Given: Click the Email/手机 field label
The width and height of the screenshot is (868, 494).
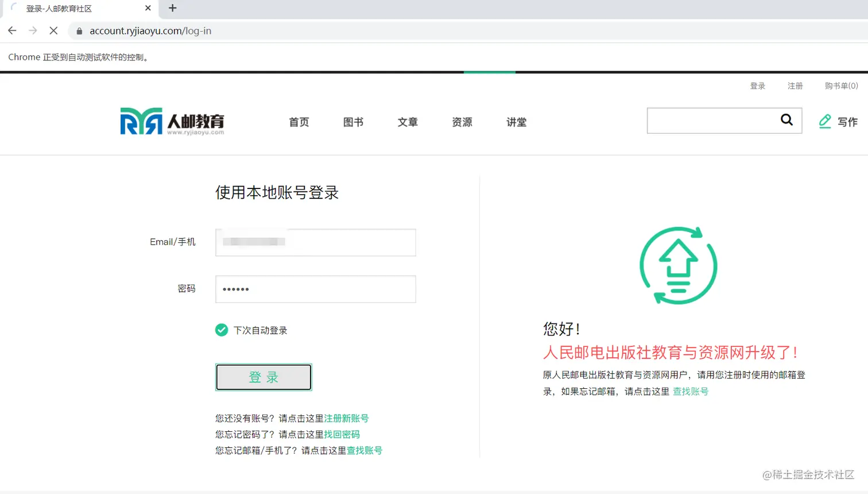Looking at the screenshot, I should pos(173,242).
